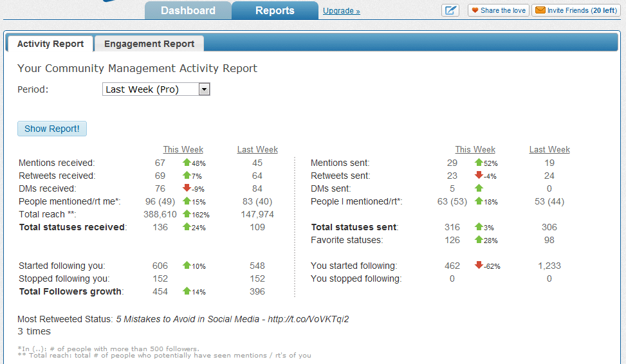Click red down arrow for DMs received
Viewport: 626px width, 364px height.
[x=187, y=188]
